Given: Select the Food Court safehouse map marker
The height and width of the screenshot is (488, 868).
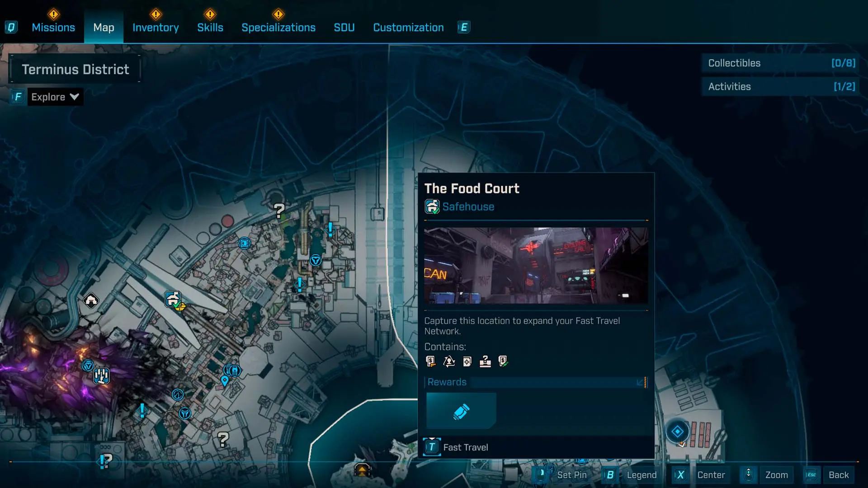Looking at the screenshot, I should (x=173, y=299).
